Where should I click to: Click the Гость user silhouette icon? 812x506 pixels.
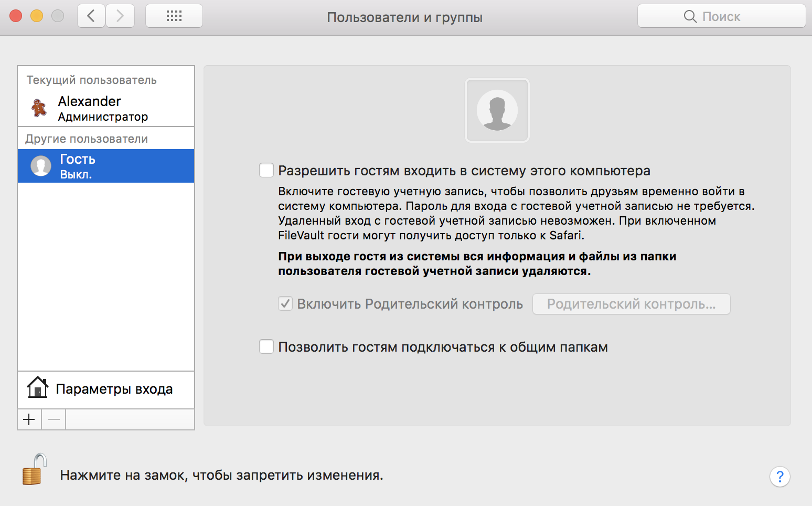41,166
